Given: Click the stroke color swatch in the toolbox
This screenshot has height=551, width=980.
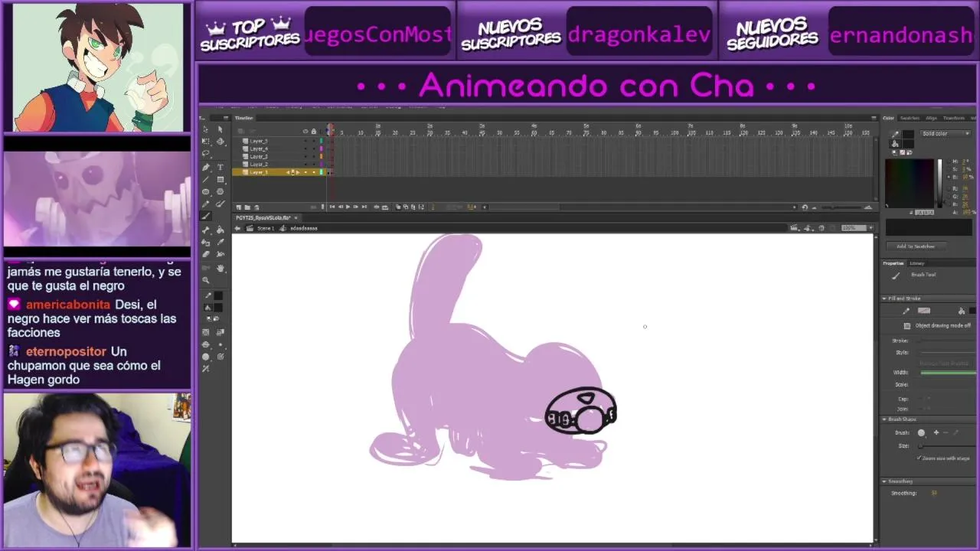Looking at the screenshot, I should (x=219, y=295).
